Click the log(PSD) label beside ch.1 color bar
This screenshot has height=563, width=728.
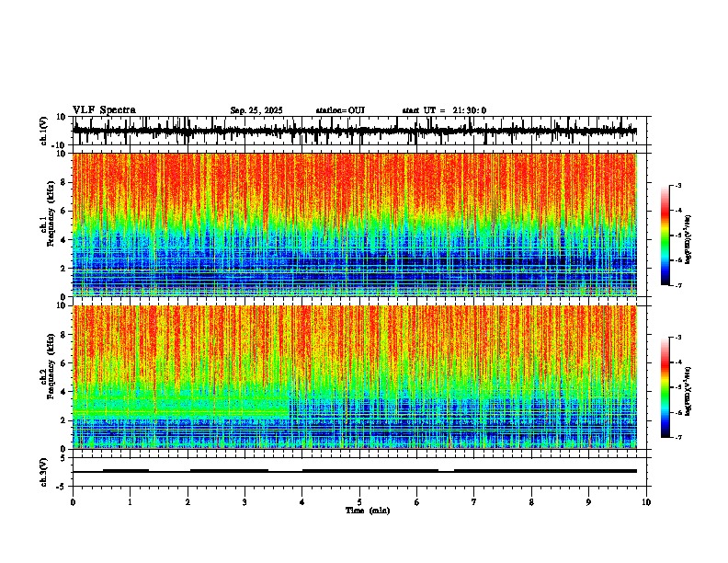[688, 239]
